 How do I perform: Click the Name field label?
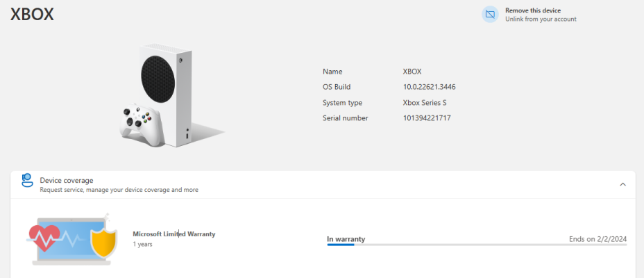[332, 72]
